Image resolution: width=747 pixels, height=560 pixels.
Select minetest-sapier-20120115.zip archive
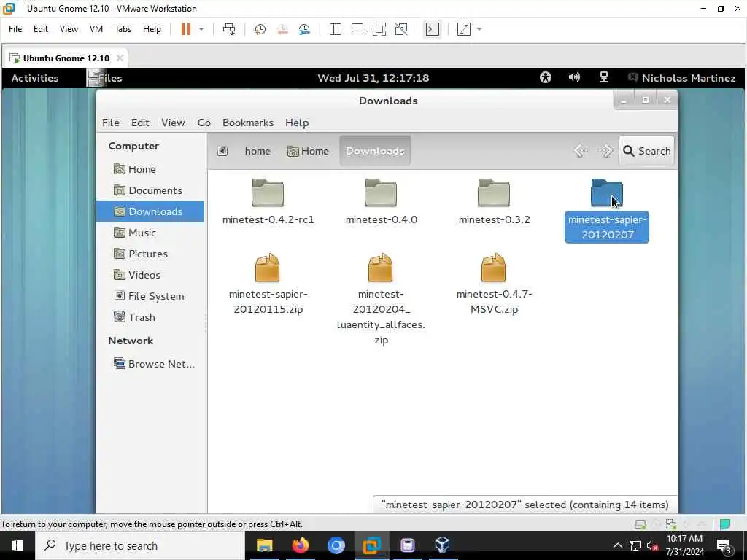268,284
